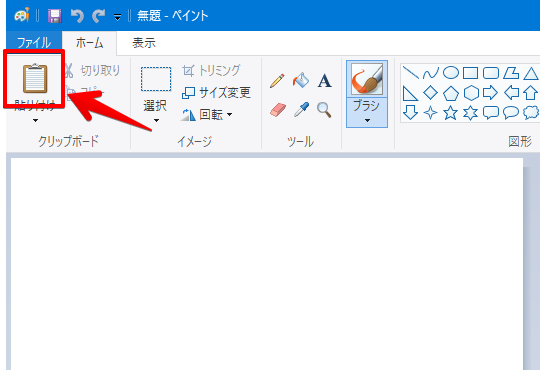This screenshot has width=540, height=370.
Task: Choose the hexagon shape
Action: click(470, 93)
